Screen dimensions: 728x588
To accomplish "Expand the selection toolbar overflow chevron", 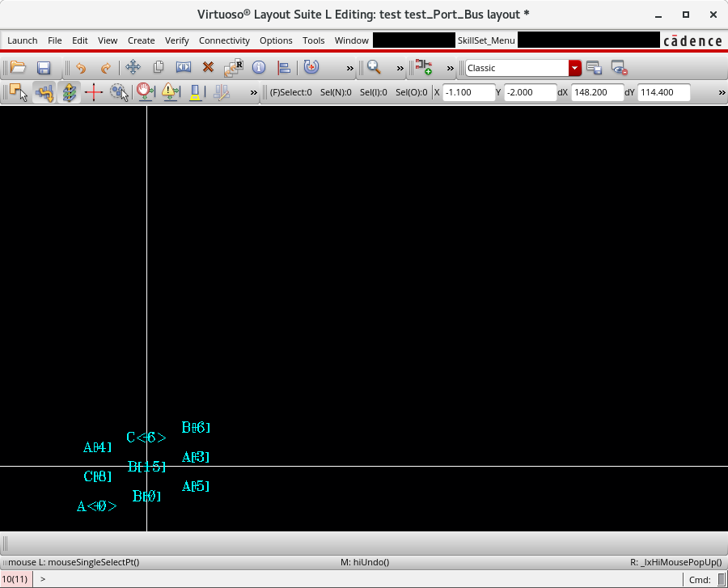I will tap(253, 92).
